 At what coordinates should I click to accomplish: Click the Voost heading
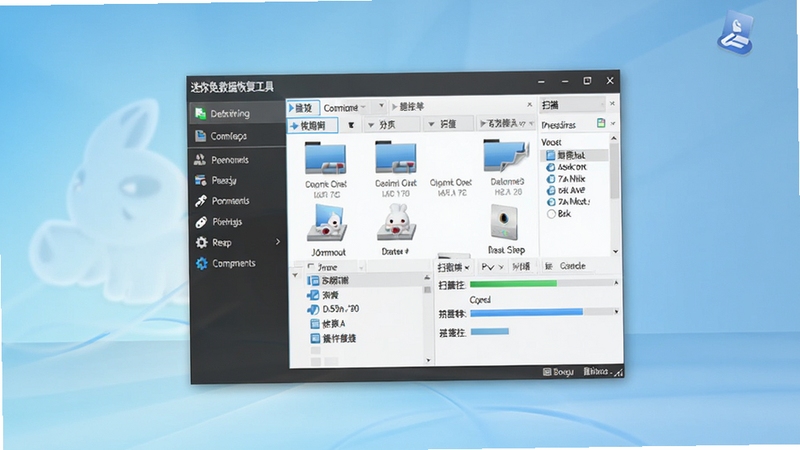(x=551, y=142)
